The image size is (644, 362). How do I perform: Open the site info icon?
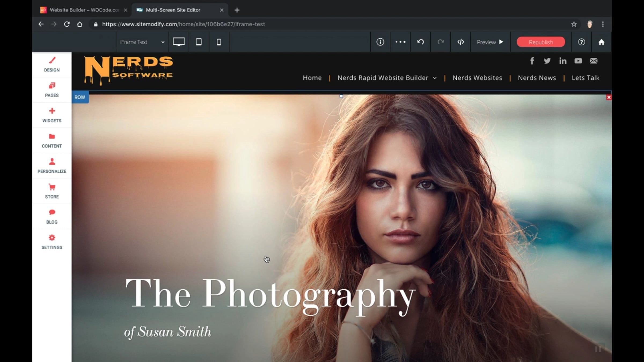pos(380,42)
